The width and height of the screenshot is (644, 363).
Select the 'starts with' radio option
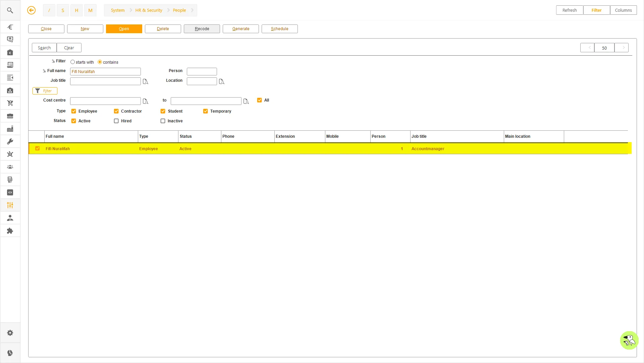pos(73,62)
